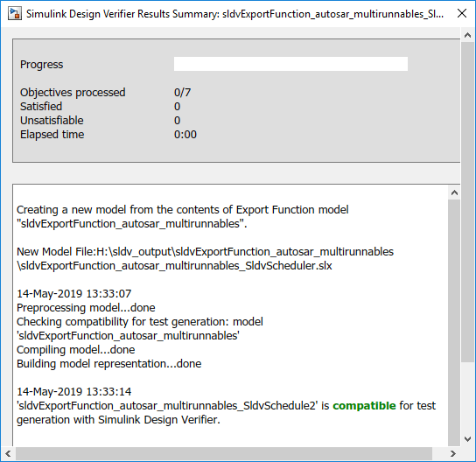Image resolution: width=476 pixels, height=462 pixels.
Task: Click the Creating a new model line
Action: click(183, 210)
